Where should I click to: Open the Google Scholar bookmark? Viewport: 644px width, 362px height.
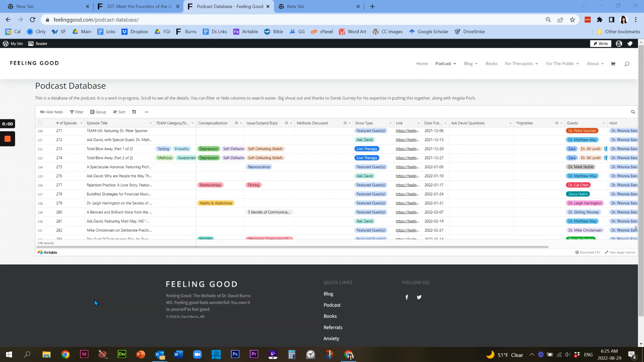(x=429, y=31)
